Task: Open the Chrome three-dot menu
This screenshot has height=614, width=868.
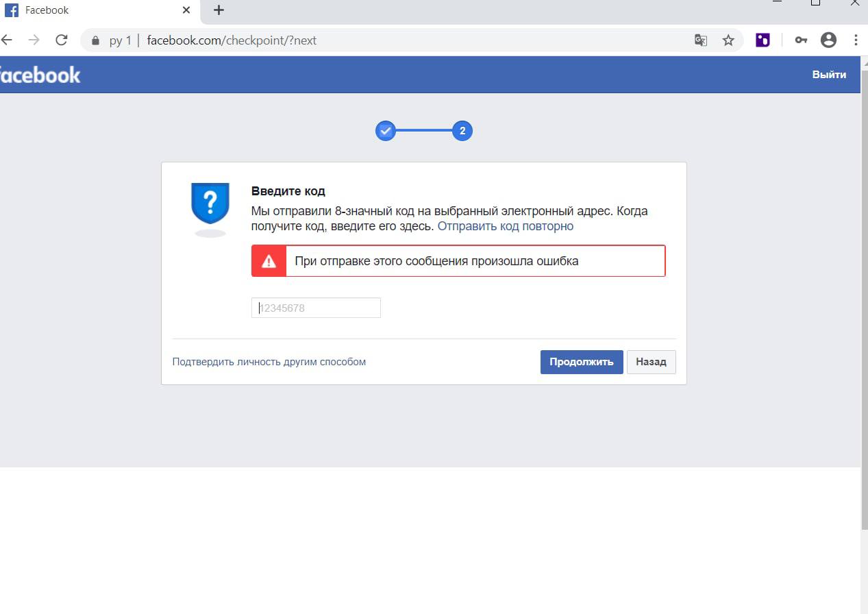Action: point(856,40)
